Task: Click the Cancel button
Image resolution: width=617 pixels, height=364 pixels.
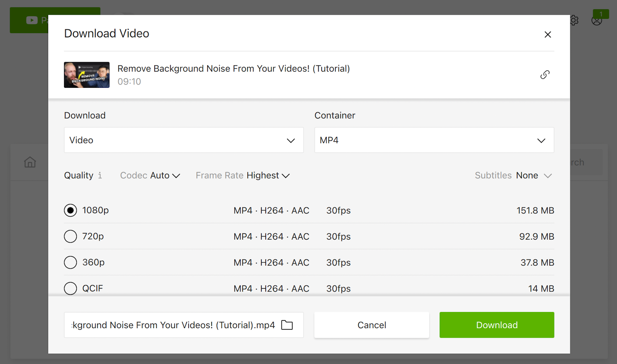Action: click(x=371, y=325)
